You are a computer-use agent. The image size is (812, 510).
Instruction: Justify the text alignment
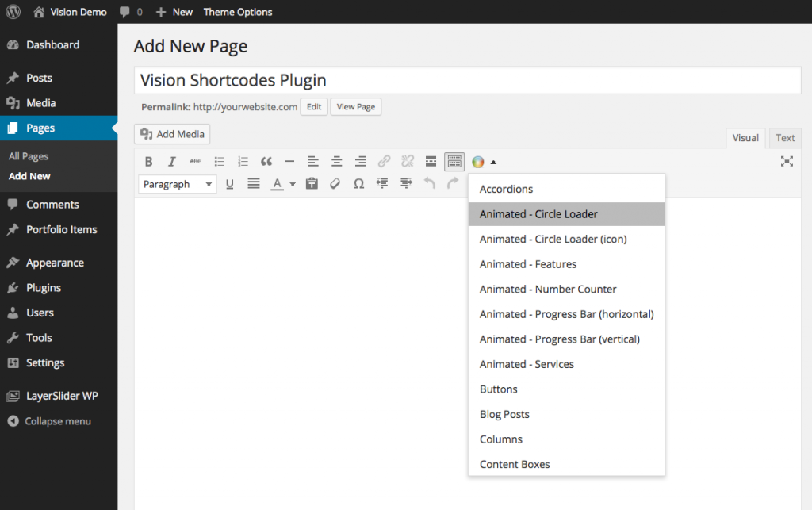(253, 184)
